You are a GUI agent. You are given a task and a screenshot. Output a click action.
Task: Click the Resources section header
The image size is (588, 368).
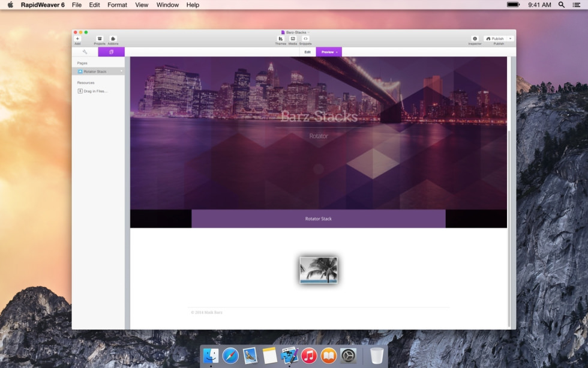pos(86,82)
